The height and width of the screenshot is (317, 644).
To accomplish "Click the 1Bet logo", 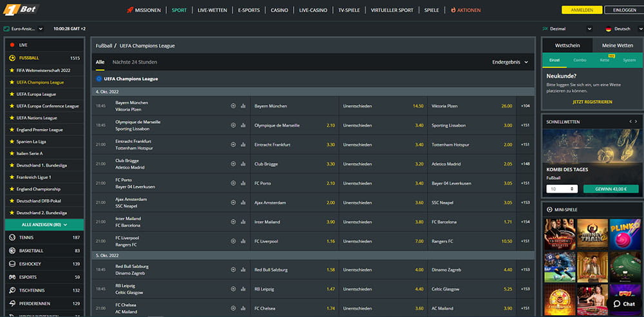I will coord(21,10).
